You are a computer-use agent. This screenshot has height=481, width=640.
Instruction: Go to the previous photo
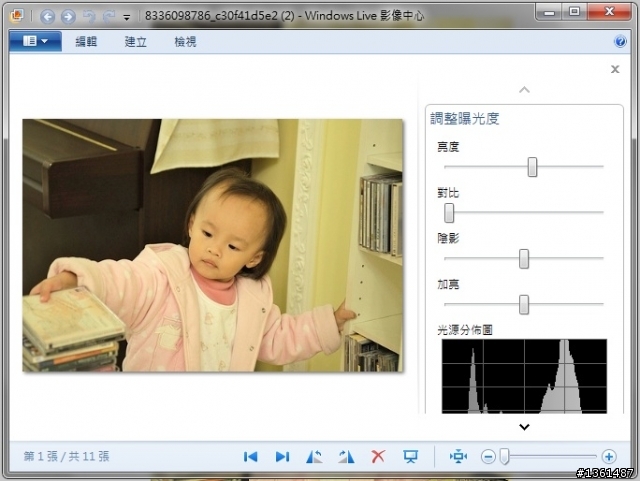(x=250, y=457)
